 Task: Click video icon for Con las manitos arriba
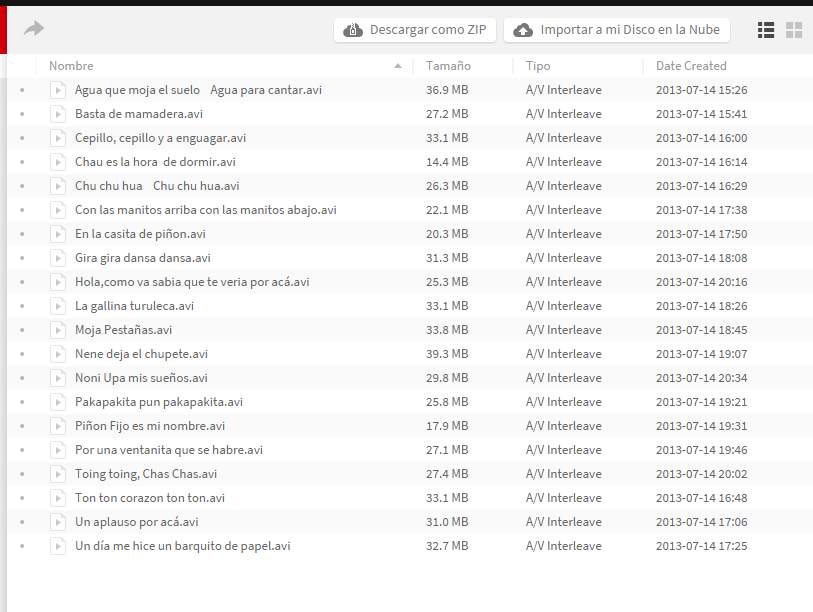coord(58,210)
